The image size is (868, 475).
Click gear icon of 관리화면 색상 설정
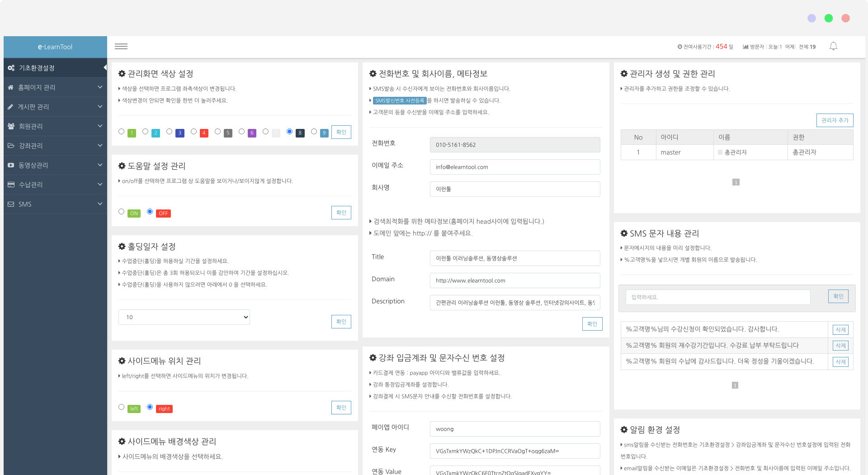point(122,74)
